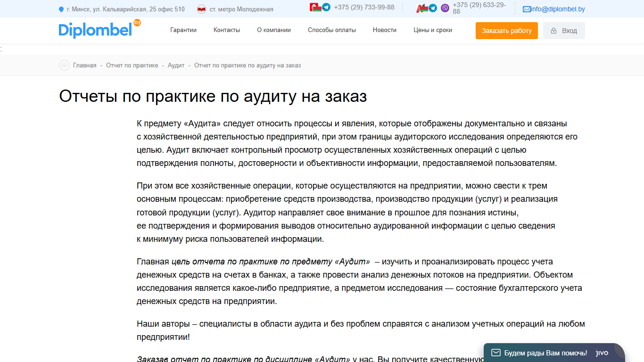The width and height of the screenshot is (644, 362).
Task: Click the paragraph starting К предмету «Аудита»
Action: 357,143
